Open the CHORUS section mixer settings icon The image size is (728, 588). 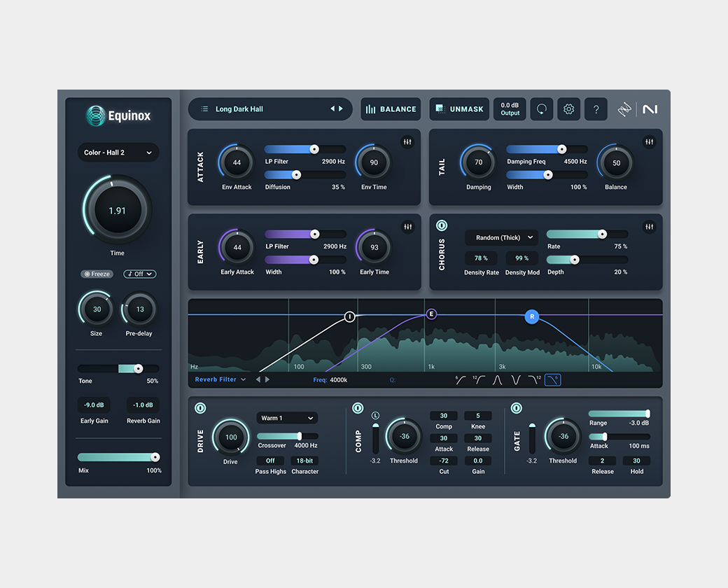coord(649,227)
